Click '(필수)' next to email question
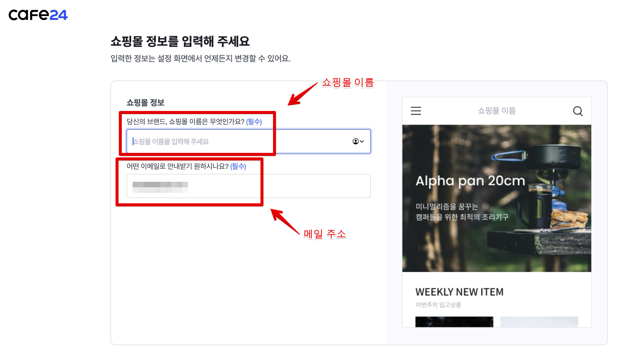 238,166
